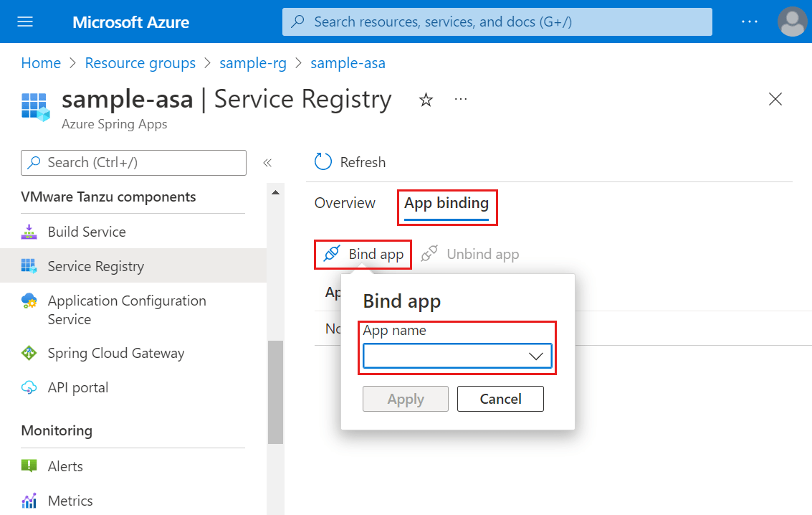
Task: Cancel the Bind app dialog
Action: (x=500, y=399)
